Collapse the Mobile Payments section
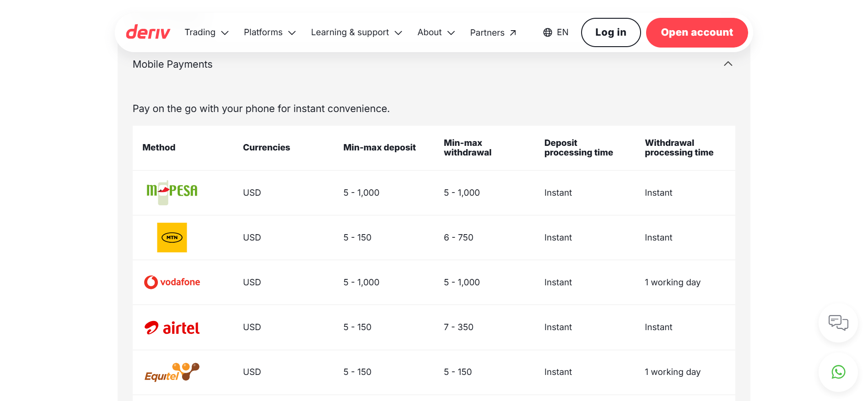This screenshot has width=868, height=401. point(728,64)
